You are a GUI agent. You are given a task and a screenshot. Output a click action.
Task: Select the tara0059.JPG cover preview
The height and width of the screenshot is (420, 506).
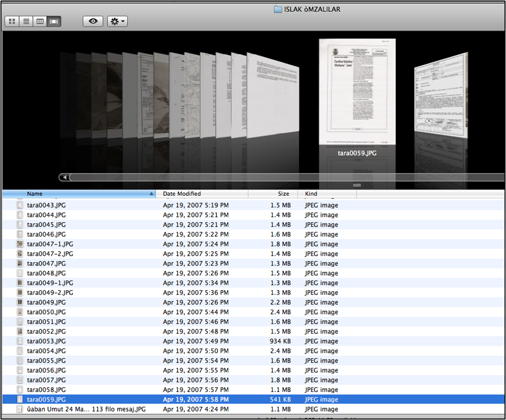(x=357, y=91)
